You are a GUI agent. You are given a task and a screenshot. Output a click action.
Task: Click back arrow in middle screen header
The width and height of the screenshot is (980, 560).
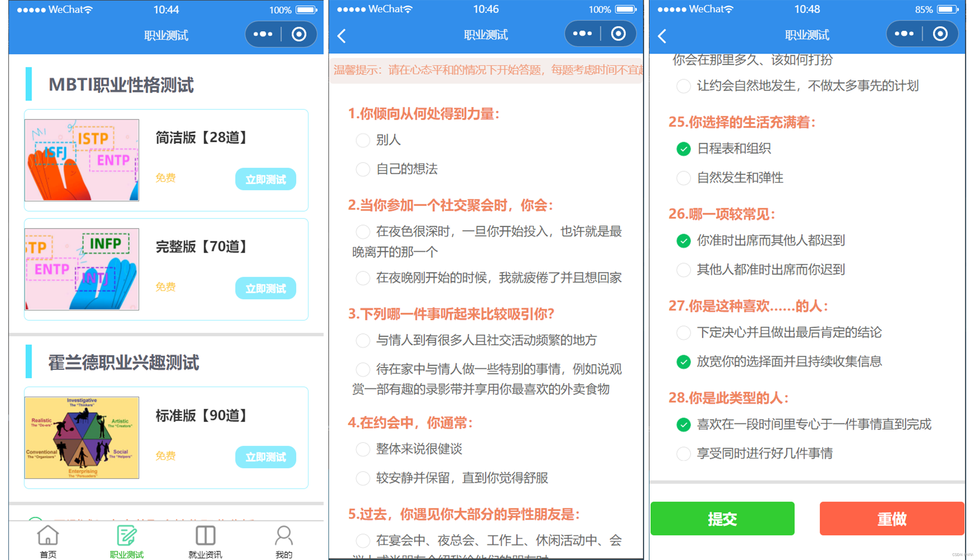coord(342,36)
